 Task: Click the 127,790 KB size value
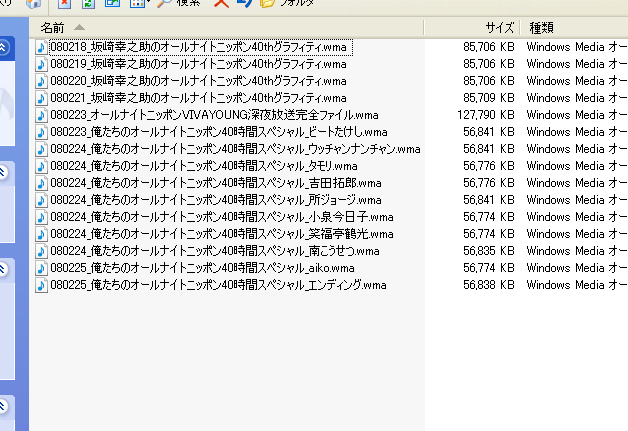485,115
